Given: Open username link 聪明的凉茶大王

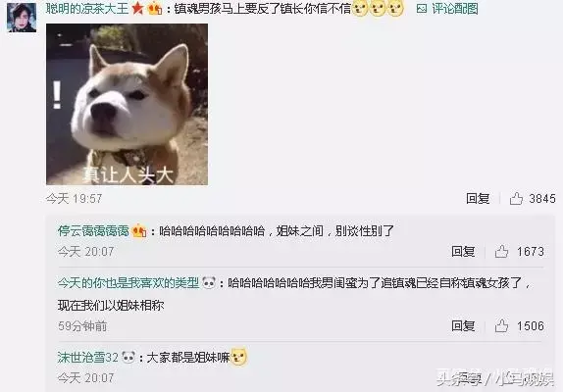Looking at the screenshot, I should [x=87, y=8].
